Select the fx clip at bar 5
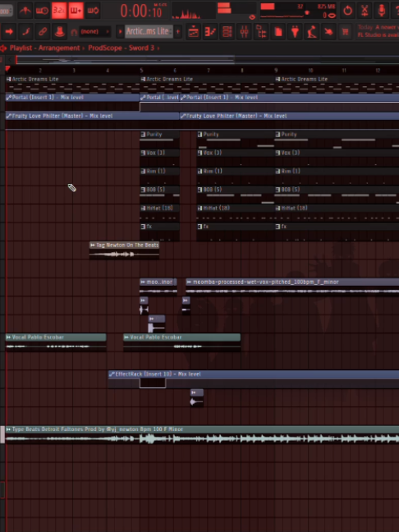399x532 pixels. 159,232
